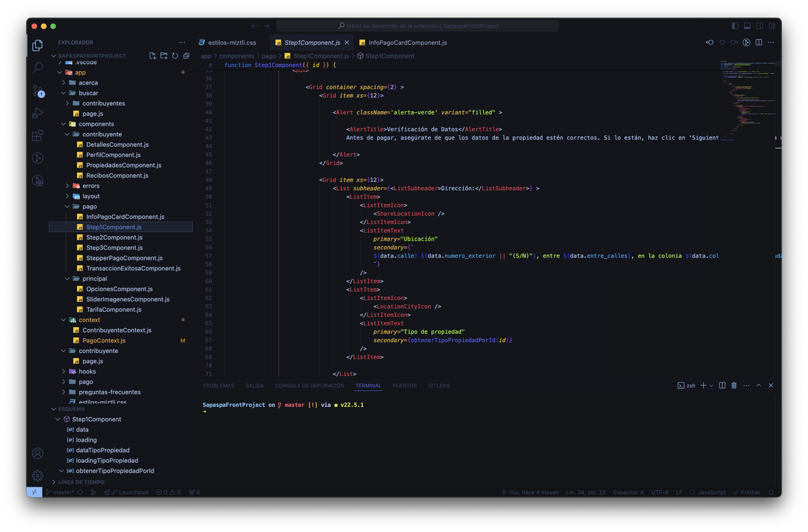This screenshot has height=532, width=808.
Task: Close the bottom panel
Action: point(771,386)
